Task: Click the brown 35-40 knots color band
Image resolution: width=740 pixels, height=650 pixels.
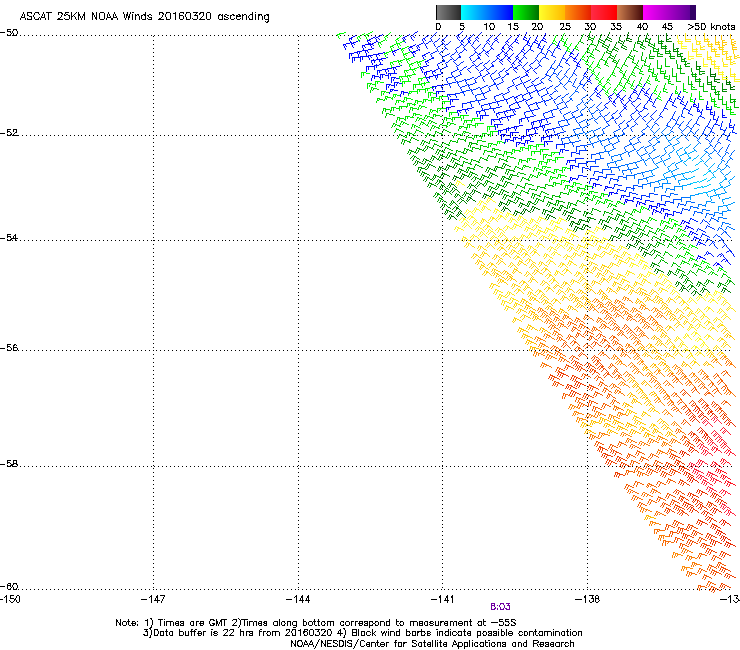Action: 630,12
